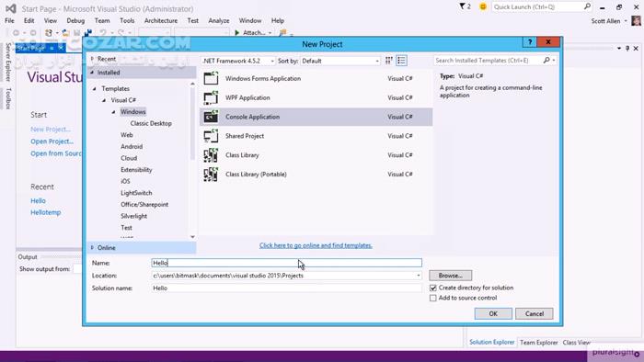The width and height of the screenshot is (644, 362).
Task: Click Scott Allen's account avatar
Action: 637,20
